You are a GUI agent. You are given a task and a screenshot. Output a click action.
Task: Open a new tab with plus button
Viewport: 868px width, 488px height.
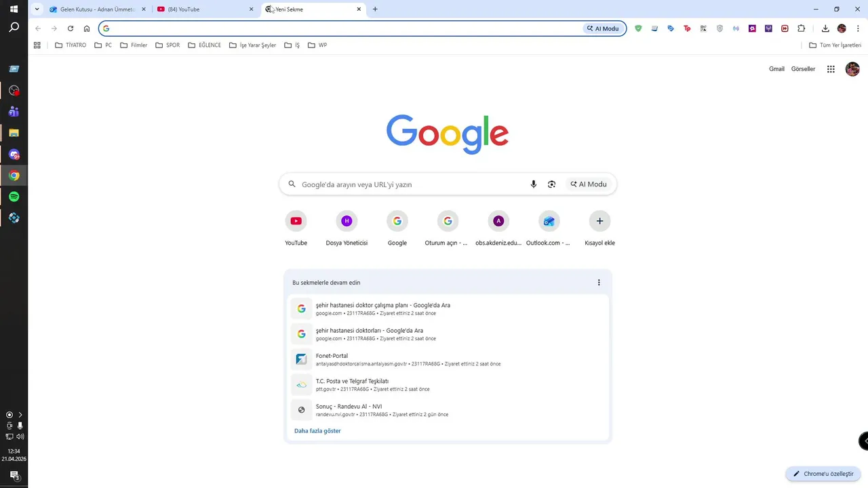[x=375, y=9]
